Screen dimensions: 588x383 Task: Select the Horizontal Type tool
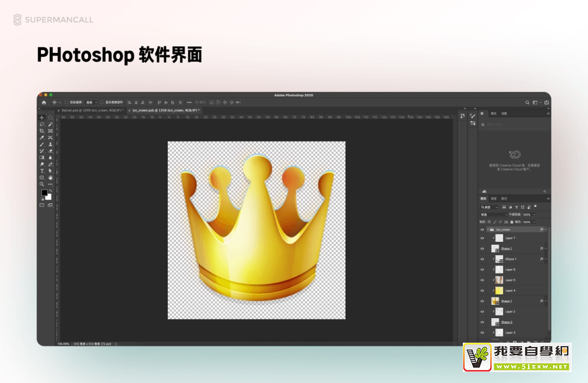coord(42,171)
